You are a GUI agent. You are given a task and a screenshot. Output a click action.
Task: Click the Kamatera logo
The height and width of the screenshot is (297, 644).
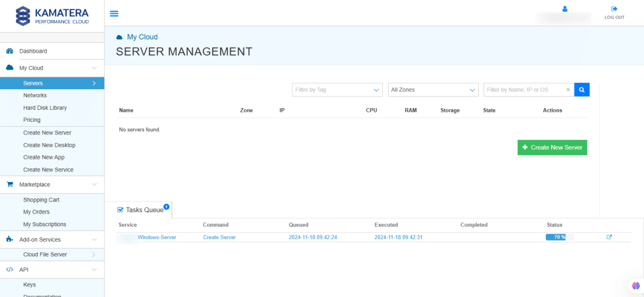(x=52, y=16)
